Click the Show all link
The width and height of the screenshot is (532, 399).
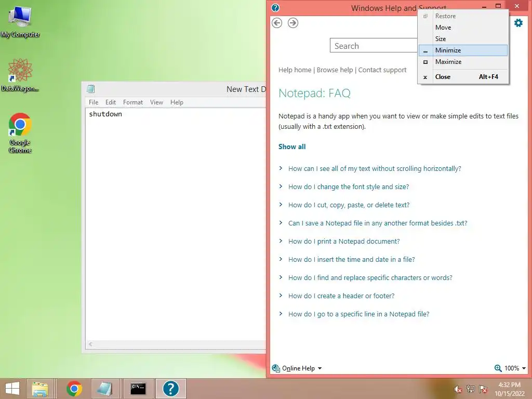pos(292,147)
